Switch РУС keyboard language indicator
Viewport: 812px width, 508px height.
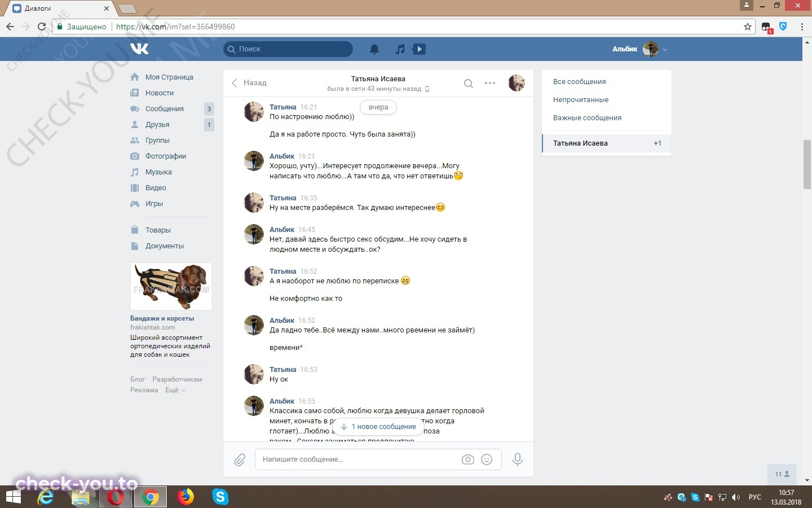[754, 497]
